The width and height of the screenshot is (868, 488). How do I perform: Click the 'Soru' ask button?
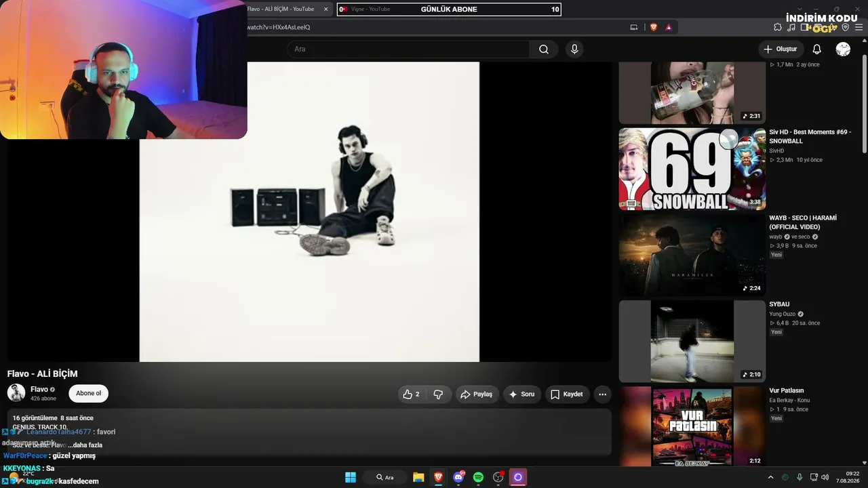pyautogui.click(x=521, y=394)
